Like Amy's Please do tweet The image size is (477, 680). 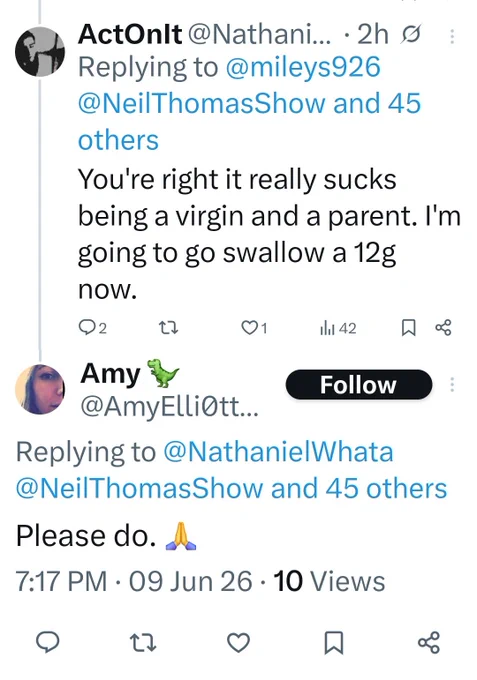[x=238, y=642]
